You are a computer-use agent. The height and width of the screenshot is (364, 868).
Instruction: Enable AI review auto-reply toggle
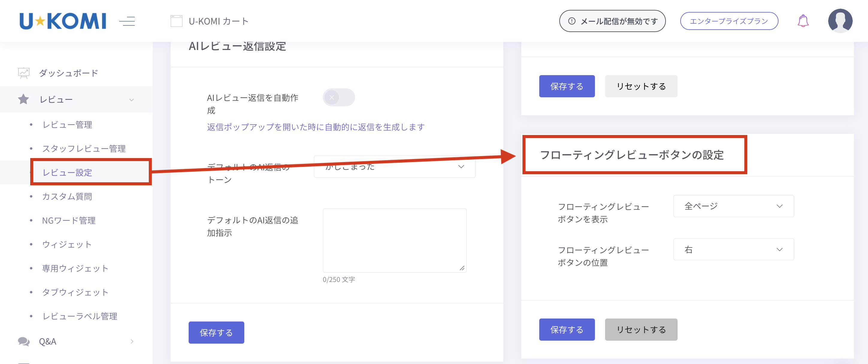pyautogui.click(x=338, y=97)
